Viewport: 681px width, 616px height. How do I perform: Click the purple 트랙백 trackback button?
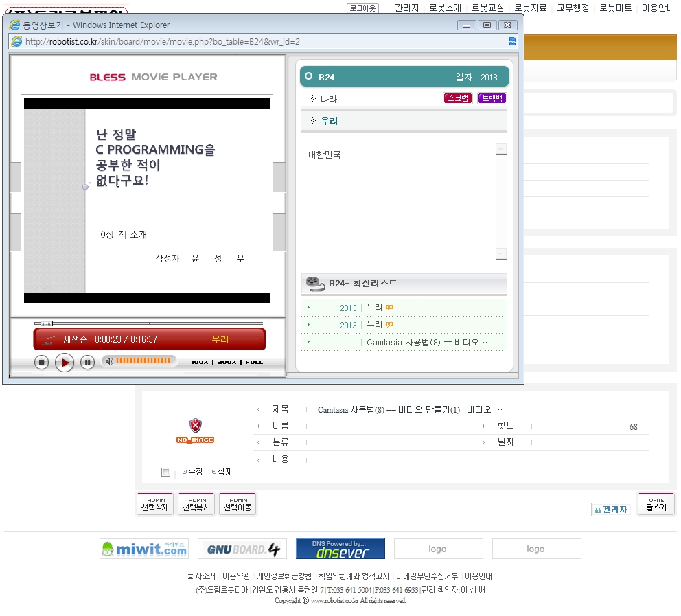point(492,98)
